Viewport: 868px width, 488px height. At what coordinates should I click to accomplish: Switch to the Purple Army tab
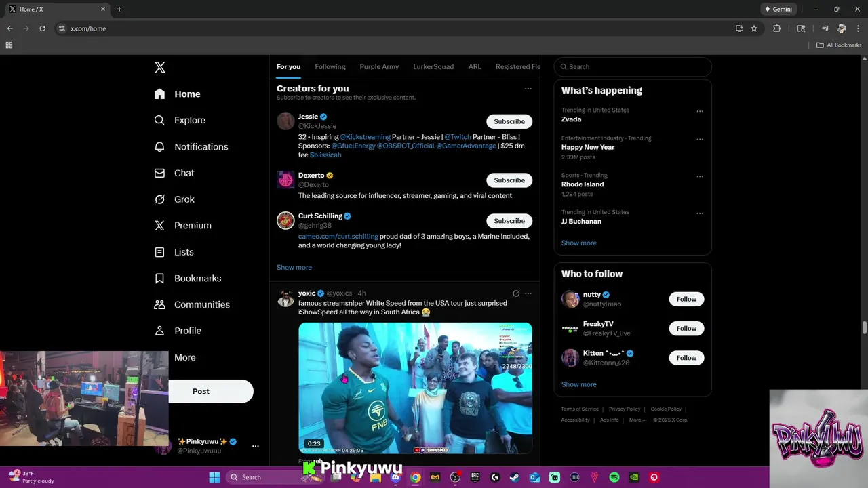pyautogui.click(x=379, y=66)
